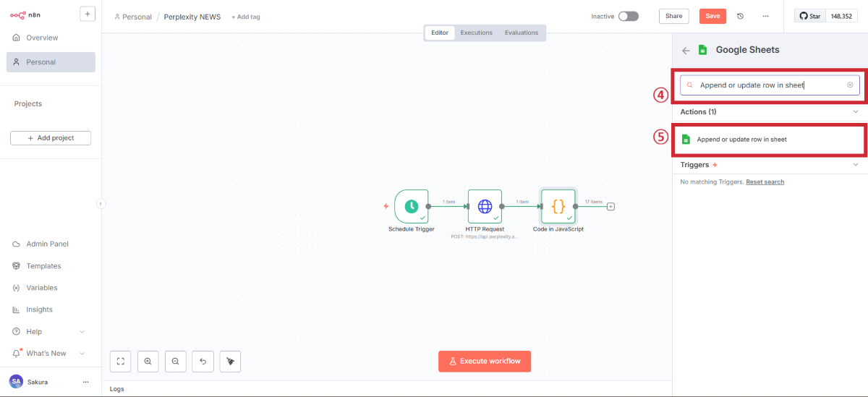Click the zoom in canvas button
This screenshot has width=868, height=397.
click(148, 361)
